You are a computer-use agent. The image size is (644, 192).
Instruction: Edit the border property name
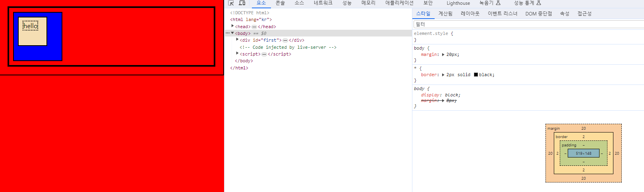430,75
